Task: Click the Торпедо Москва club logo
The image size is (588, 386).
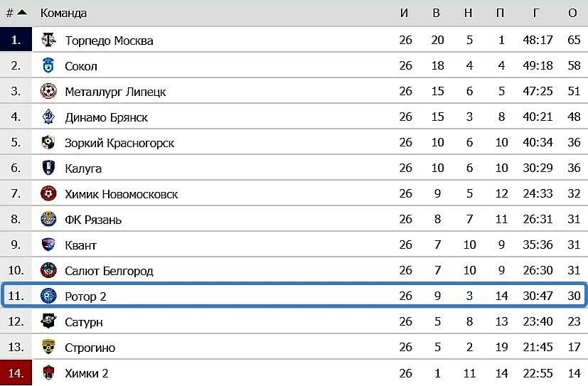Action: 48,40
